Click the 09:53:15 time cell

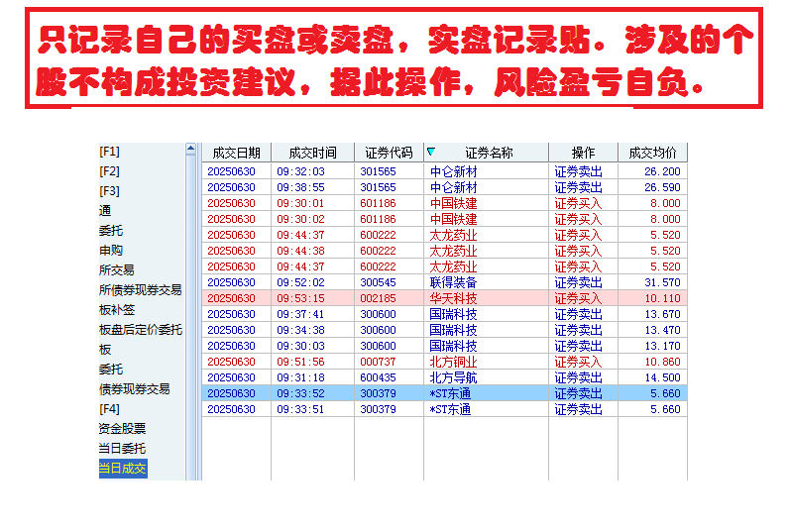300,298
